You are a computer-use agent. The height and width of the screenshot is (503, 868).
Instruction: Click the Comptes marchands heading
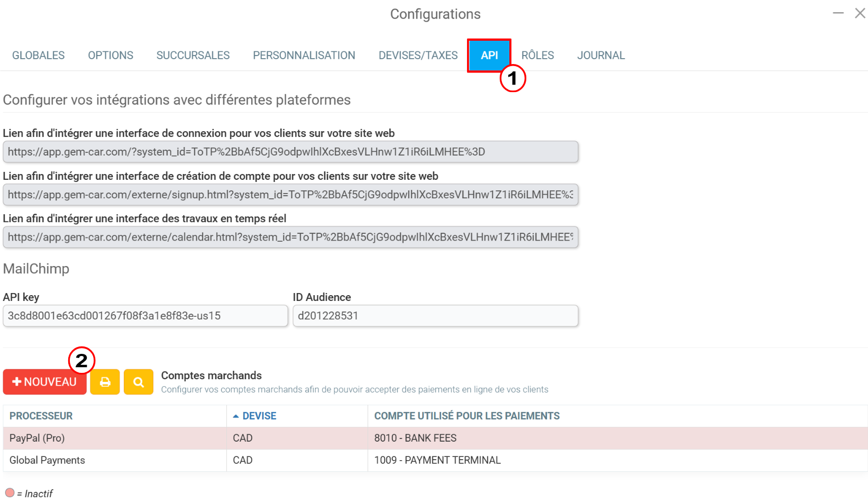point(212,376)
